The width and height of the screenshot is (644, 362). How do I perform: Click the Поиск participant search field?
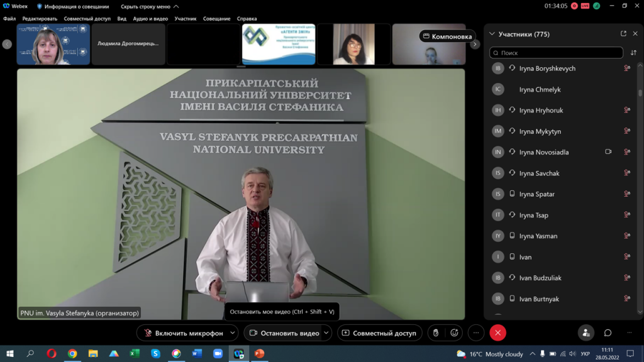(557, 53)
